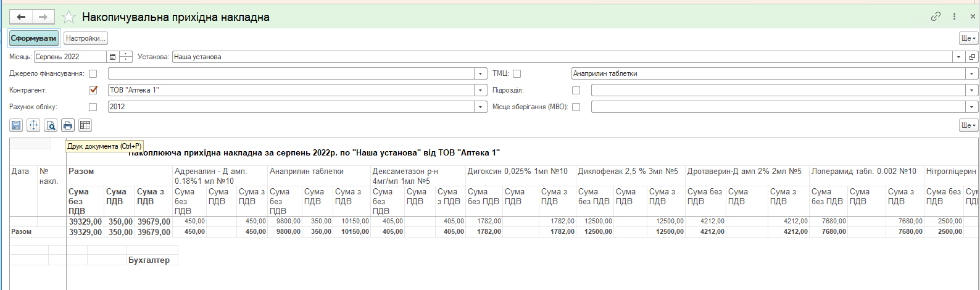Copy link using the chain icon
The width and height of the screenshot is (980, 290).
(936, 17)
